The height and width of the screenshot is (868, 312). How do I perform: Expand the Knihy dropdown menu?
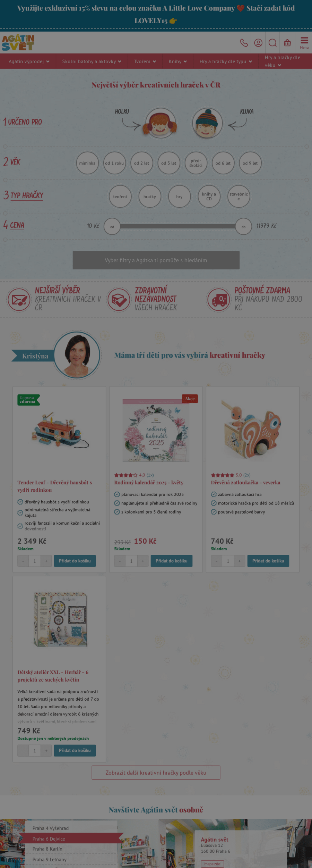point(178,61)
